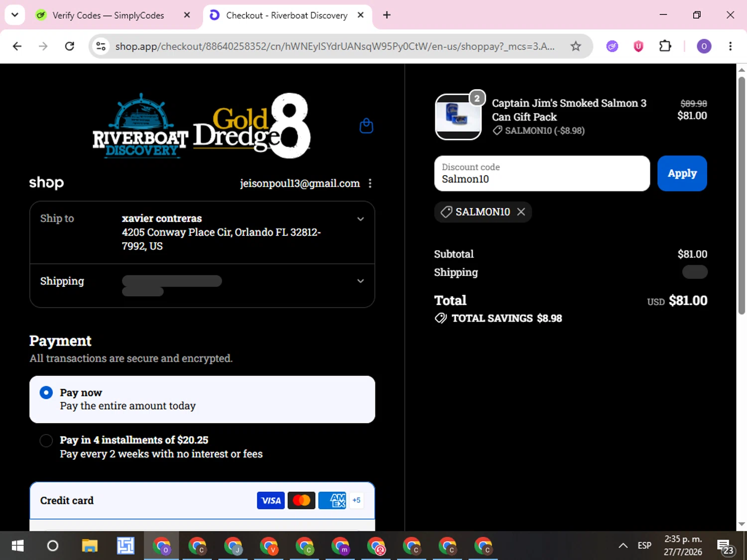The height and width of the screenshot is (560, 747).
Task: Click the Discount code input field
Action: tap(542, 173)
